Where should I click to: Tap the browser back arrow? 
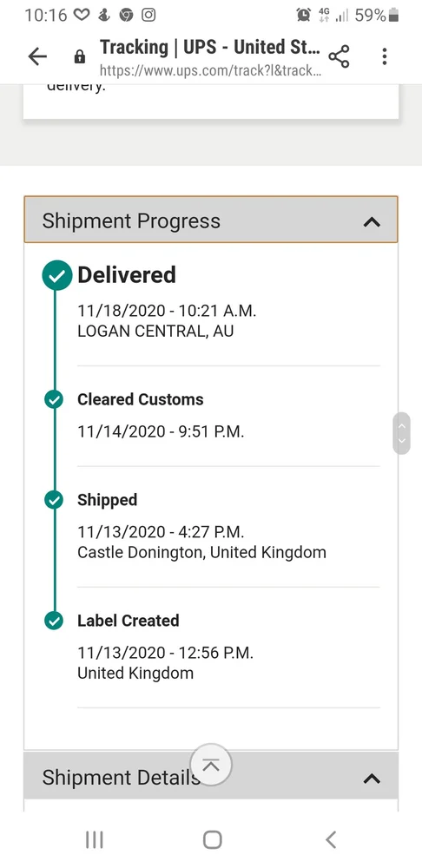pos(37,56)
